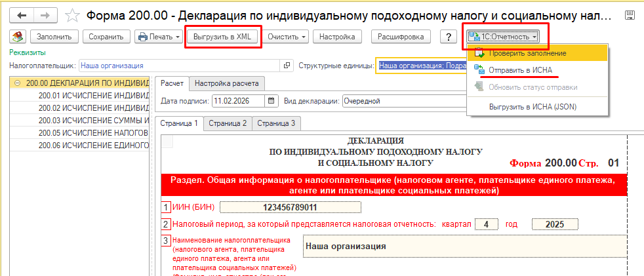Open the Печать dropdown
Viewport: 644px width, 276px height.
click(159, 37)
